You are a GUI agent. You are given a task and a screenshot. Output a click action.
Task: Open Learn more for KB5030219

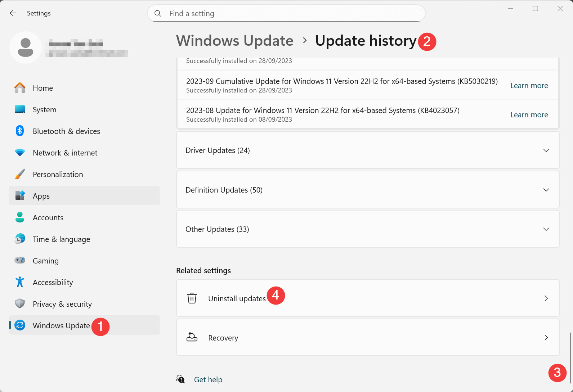pyautogui.click(x=529, y=86)
